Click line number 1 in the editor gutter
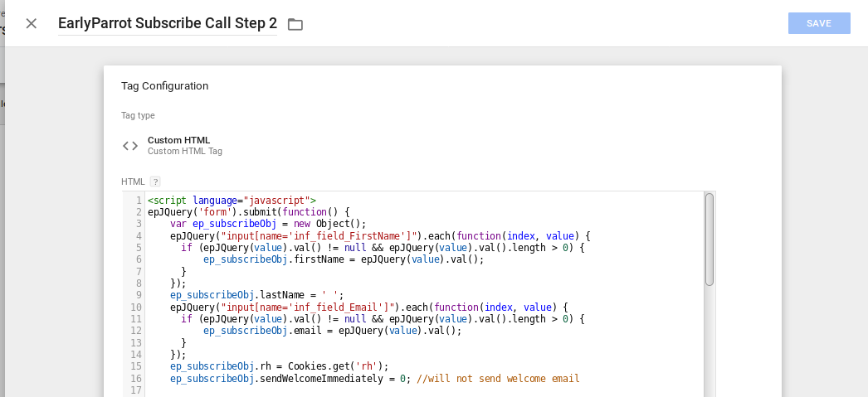 (x=139, y=201)
